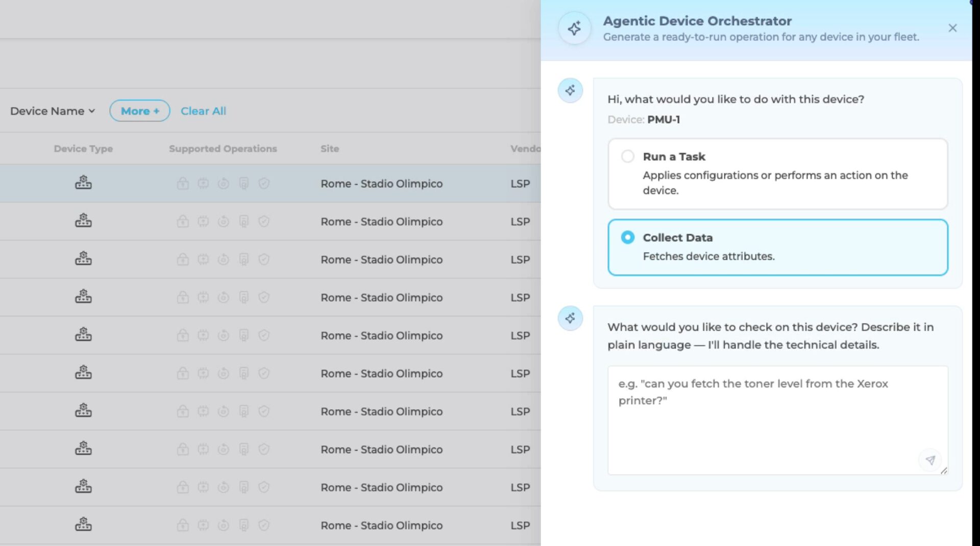Sort by the Device Type column header

(x=83, y=148)
